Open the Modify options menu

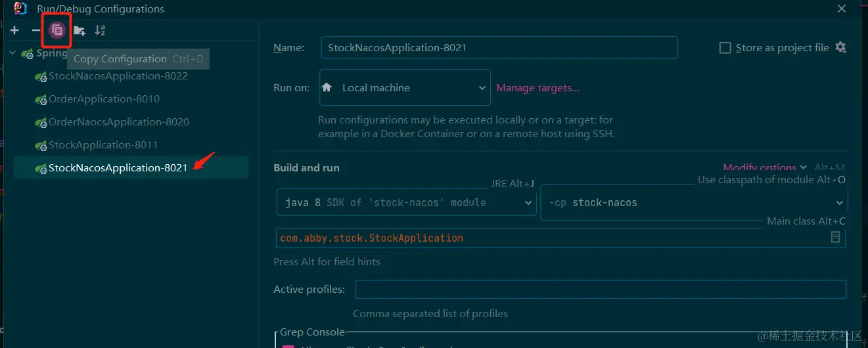[765, 168]
